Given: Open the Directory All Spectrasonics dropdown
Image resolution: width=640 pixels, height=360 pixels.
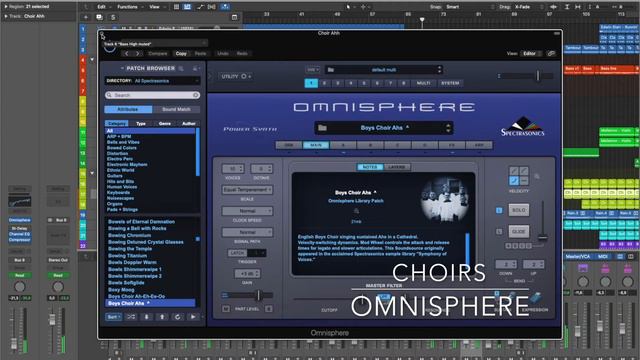Looking at the screenshot, I should coord(152,81).
